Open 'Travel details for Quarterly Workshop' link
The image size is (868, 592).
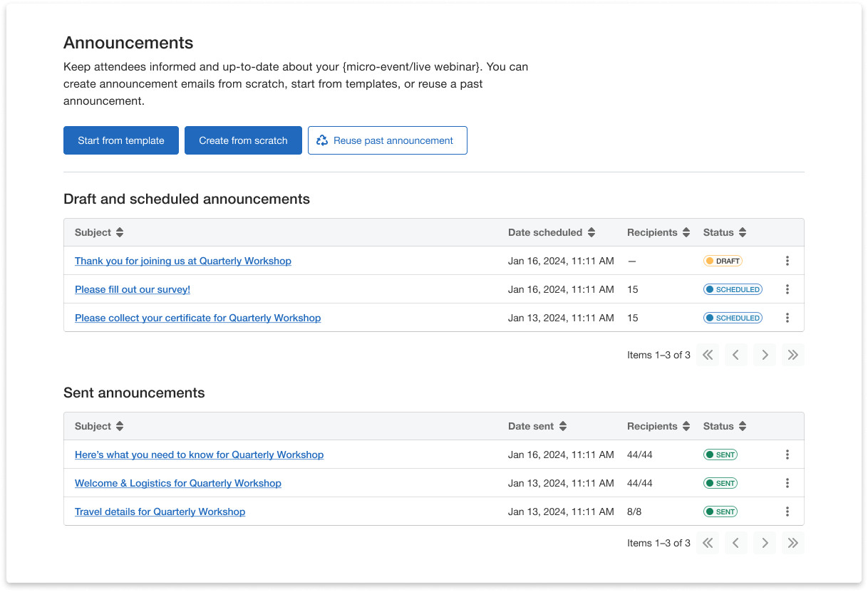[x=160, y=511]
